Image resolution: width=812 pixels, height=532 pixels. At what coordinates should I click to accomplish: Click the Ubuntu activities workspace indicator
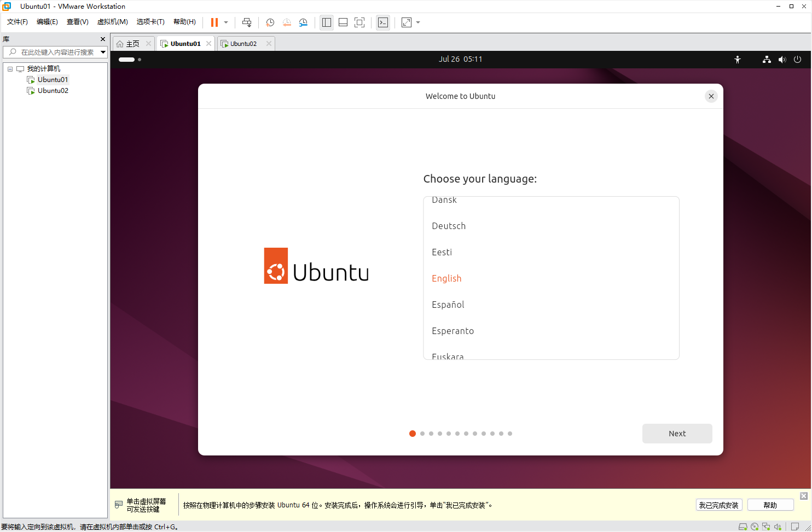[x=130, y=59]
